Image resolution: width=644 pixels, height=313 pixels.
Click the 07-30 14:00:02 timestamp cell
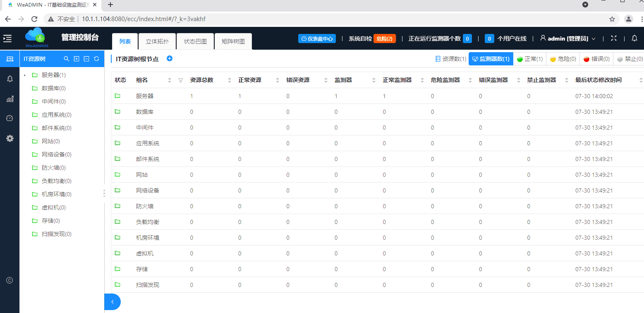pyautogui.click(x=594, y=96)
